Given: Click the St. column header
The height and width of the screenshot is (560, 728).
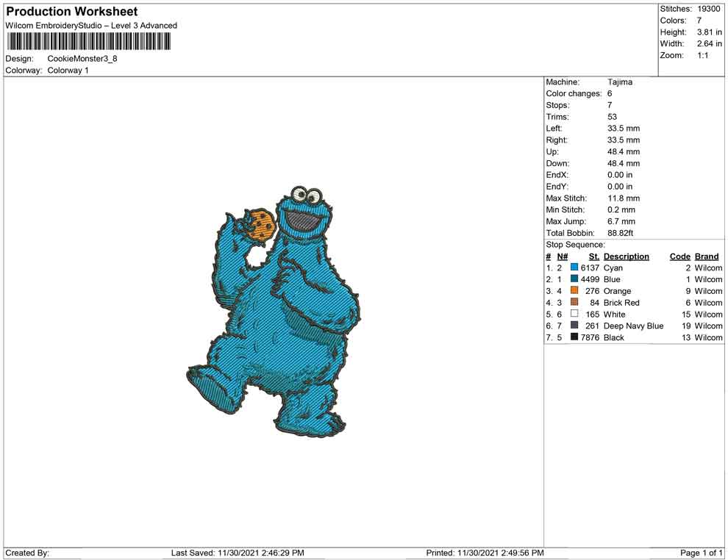Looking at the screenshot, I should [594, 256].
